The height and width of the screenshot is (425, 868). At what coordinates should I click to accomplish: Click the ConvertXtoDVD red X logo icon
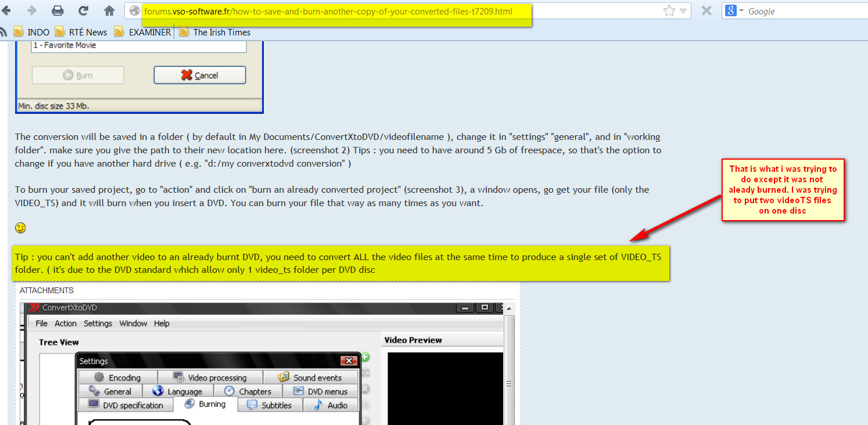click(x=35, y=308)
